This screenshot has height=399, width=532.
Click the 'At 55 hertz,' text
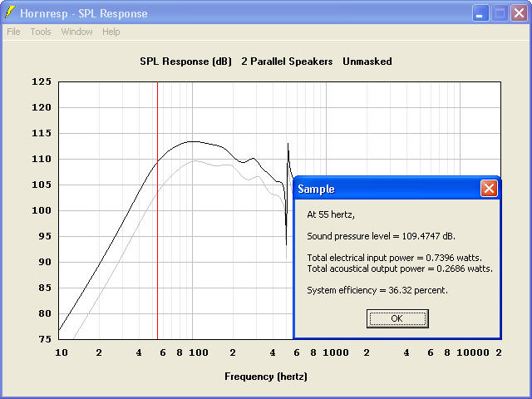331,214
